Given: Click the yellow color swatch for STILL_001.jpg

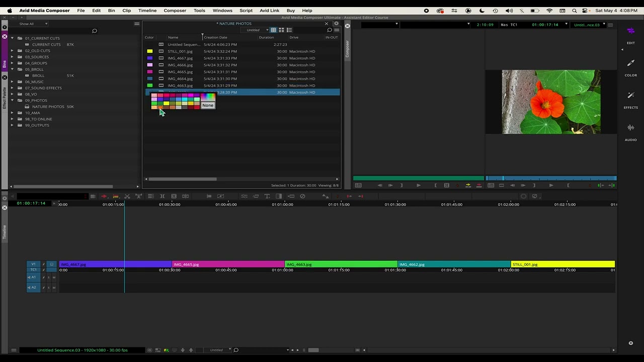Looking at the screenshot, I should pos(149,51).
